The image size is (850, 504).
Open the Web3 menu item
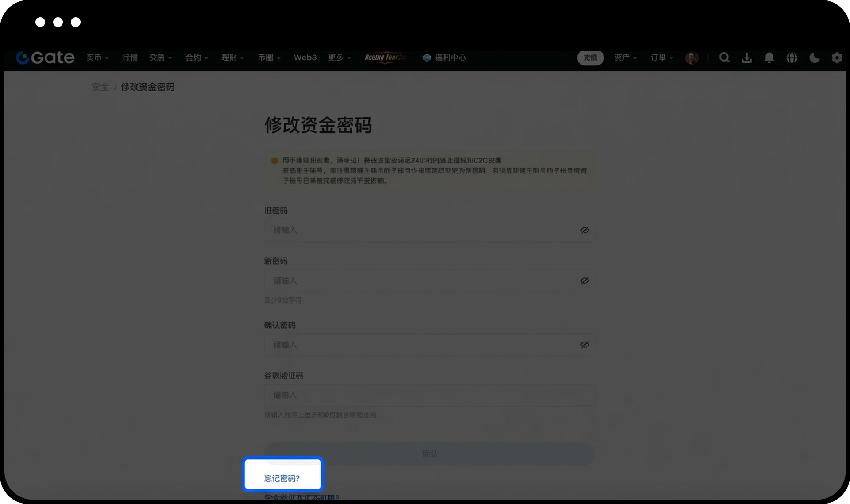(305, 58)
